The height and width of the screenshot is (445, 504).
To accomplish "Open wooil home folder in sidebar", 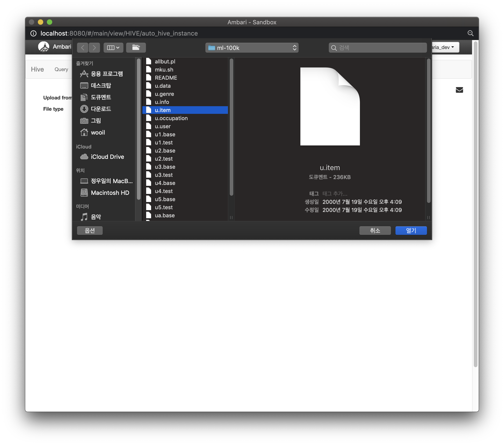I will click(x=93, y=133).
